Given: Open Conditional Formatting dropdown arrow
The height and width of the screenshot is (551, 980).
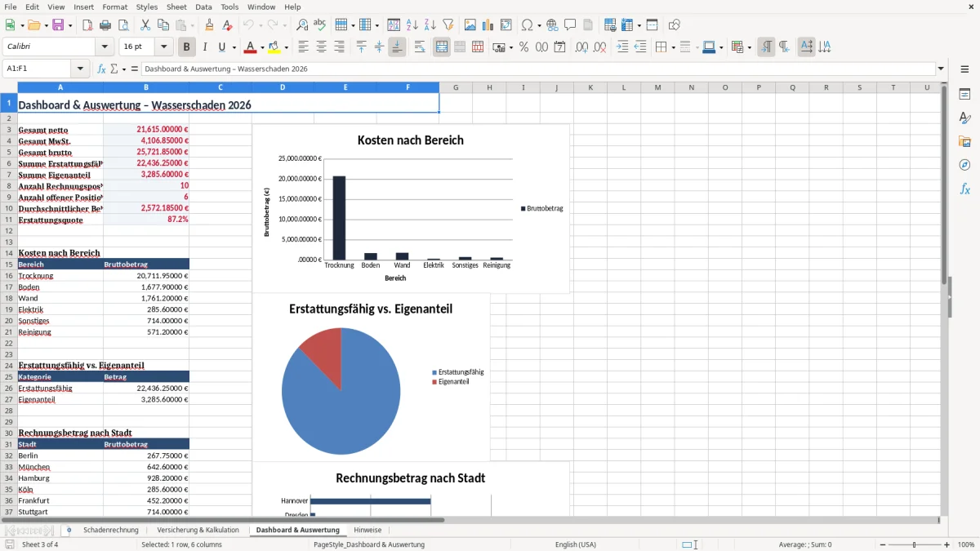Looking at the screenshot, I should 749,47.
